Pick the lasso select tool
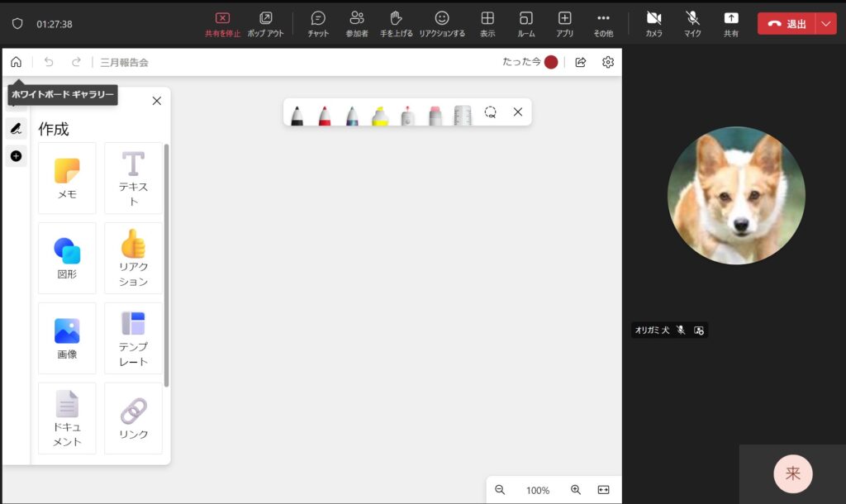Image resolution: width=846 pixels, height=504 pixels. click(490, 112)
